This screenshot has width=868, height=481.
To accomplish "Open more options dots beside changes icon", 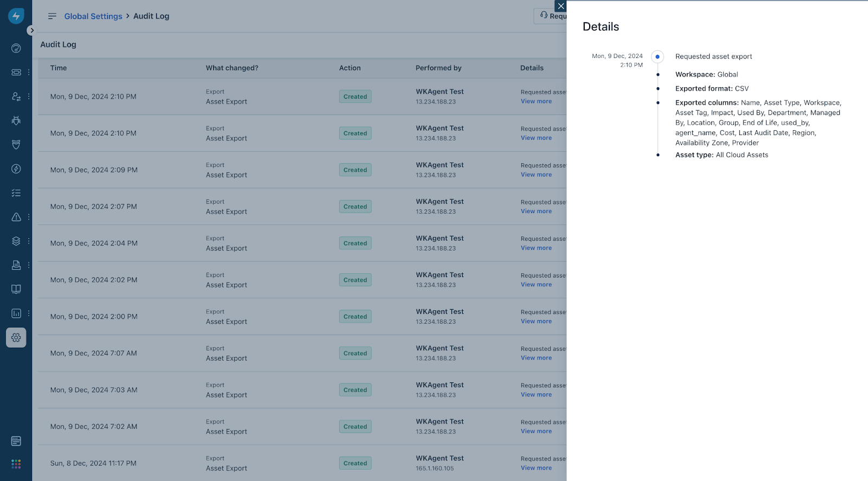I will click(x=29, y=97).
